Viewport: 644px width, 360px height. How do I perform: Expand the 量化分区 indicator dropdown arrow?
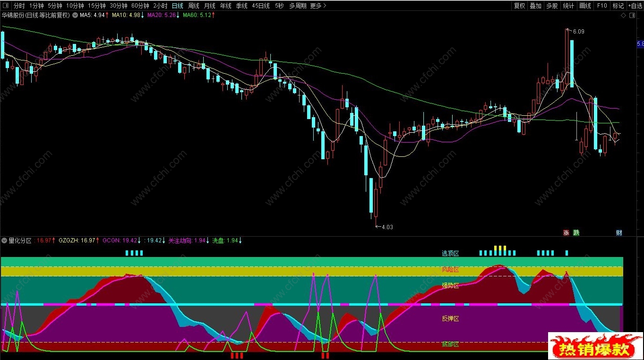click(4, 240)
